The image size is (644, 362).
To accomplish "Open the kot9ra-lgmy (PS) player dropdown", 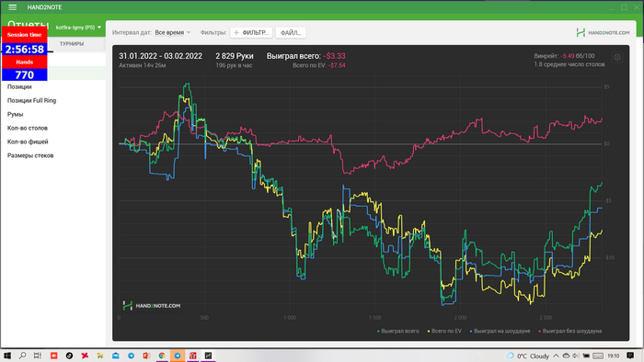I will (x=78, y=28).
